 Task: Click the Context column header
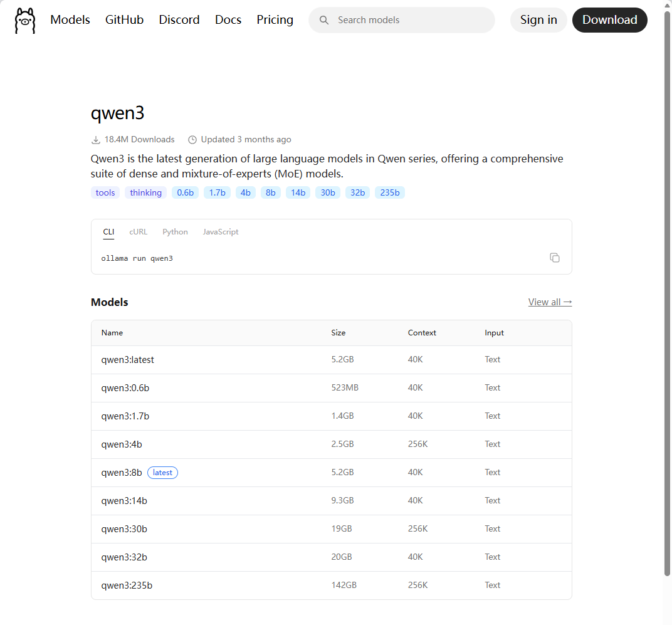click(x=422, y=333)
